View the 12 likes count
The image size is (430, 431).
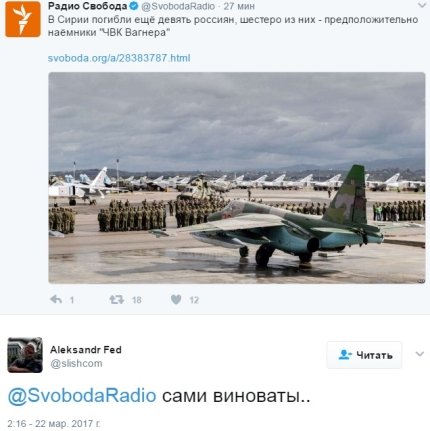pos(194,300)
